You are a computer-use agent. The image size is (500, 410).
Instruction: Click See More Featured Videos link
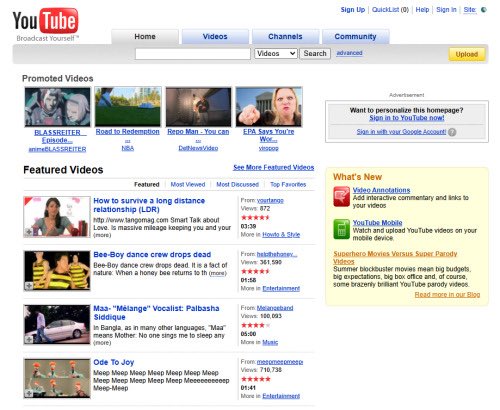coord(274,168)
